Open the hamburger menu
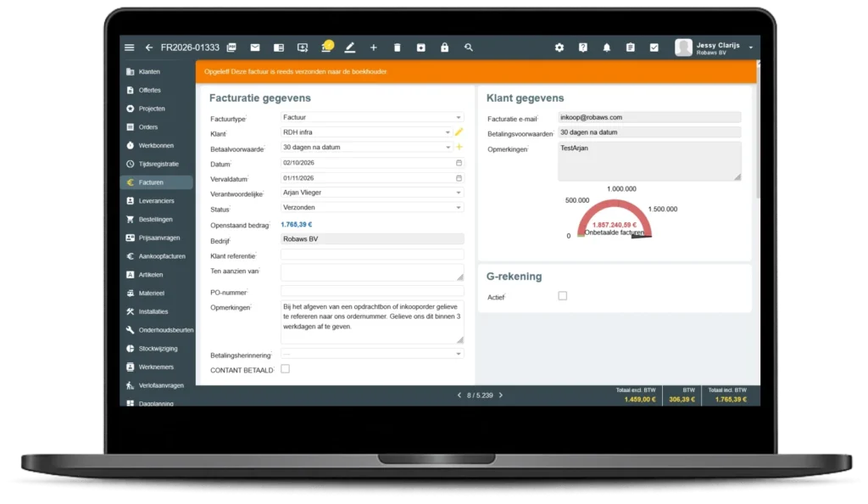Screen dimensions: 868x504 pyautogui.click(x=130, y=48)
